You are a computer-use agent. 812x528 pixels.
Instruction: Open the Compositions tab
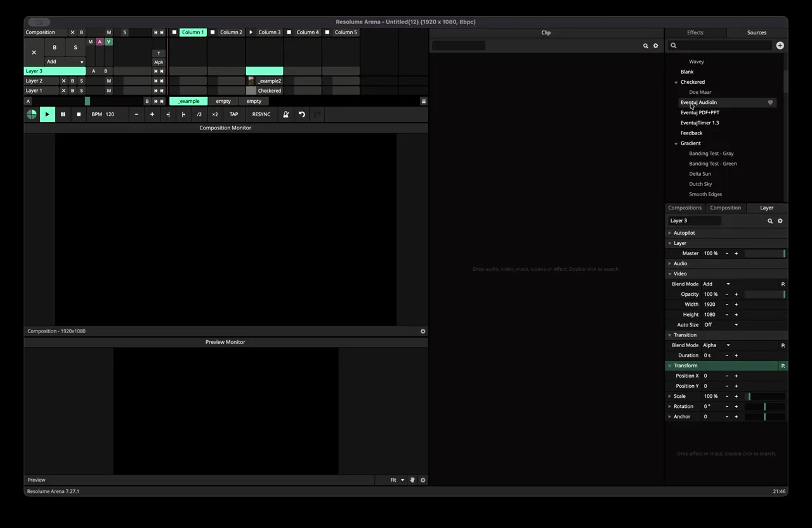click(685, 208)
